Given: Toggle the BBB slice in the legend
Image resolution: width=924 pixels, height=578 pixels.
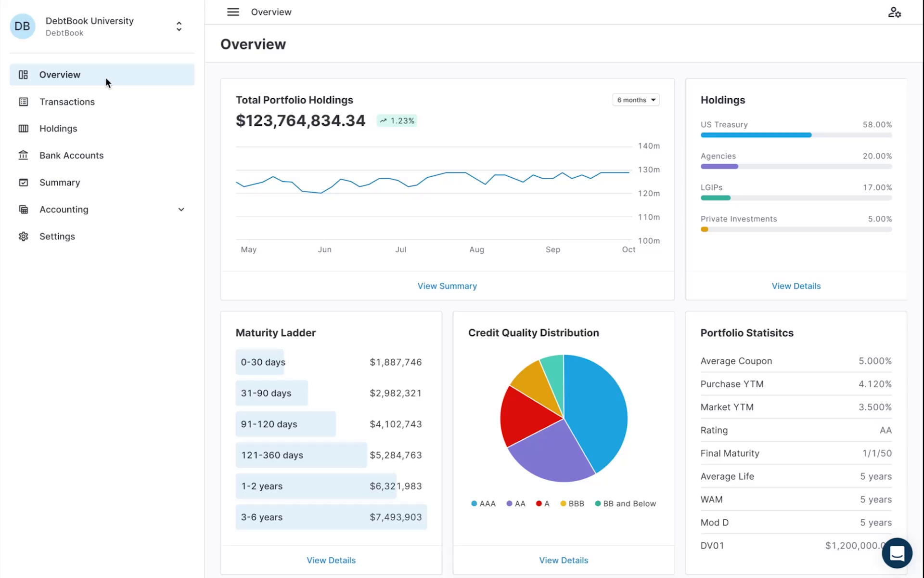Looking at the screenshot, I should point(572,503).
